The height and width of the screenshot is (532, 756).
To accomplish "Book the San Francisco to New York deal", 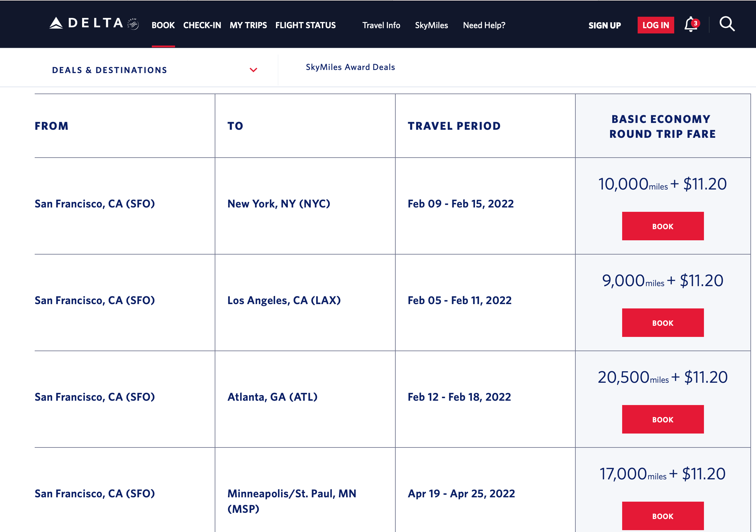I will 662,226.
